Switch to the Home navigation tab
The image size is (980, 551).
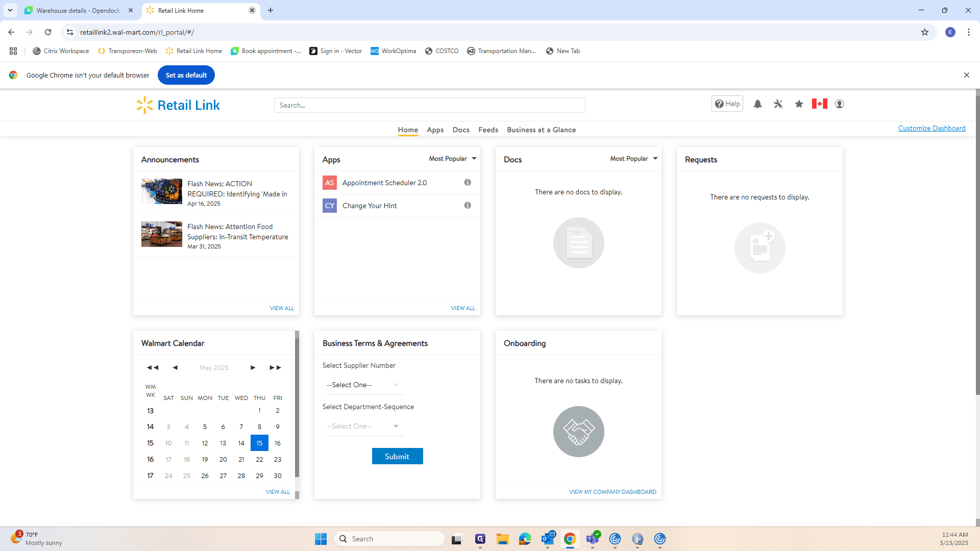pyautogui.click(x=408, y=130)
